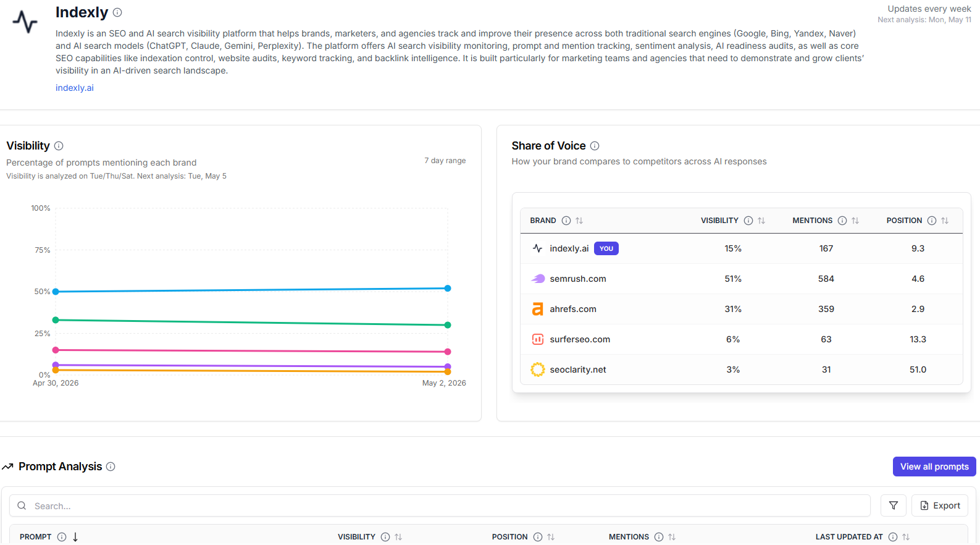Sort Share of Voice by MENTIONS arrows

855,221
